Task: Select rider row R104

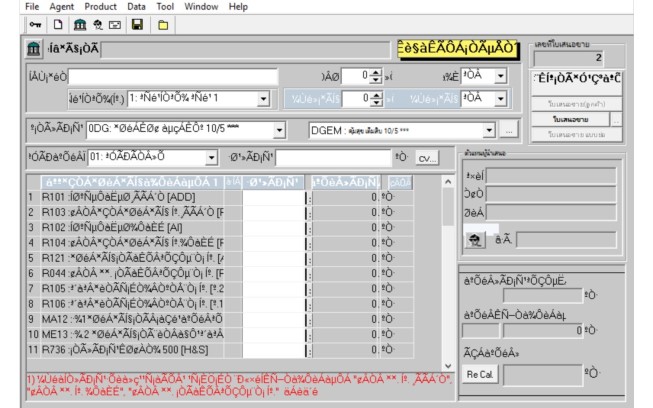Action: tap(132, 243)
